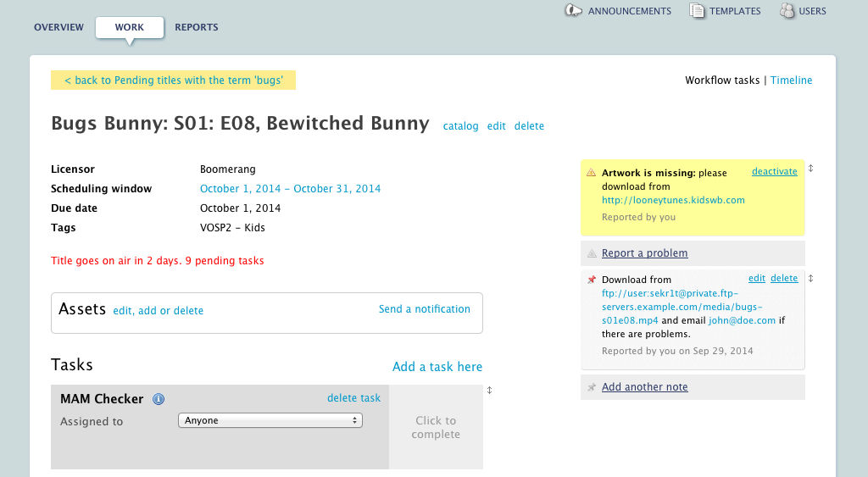The height and width of the screenshot is (477, 868).
Task: Click the 'Assigned to' label in MAM Checker
Action: point(92,422)
